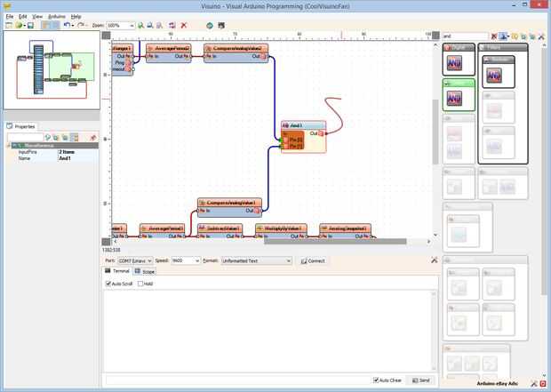The width and height of the screenshot is (551, 392).
Task: Click the New project toolbar icon
Action: click(x=8, y=25)
